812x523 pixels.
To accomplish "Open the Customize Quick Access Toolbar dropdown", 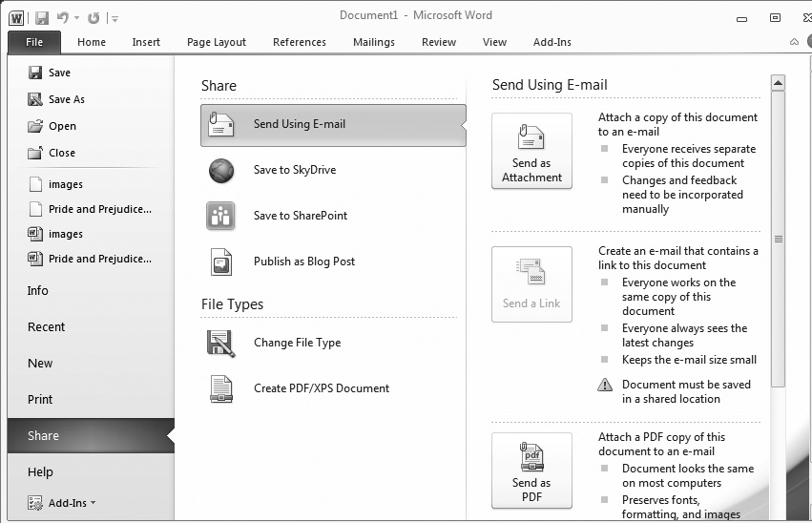I will (115, 19).
